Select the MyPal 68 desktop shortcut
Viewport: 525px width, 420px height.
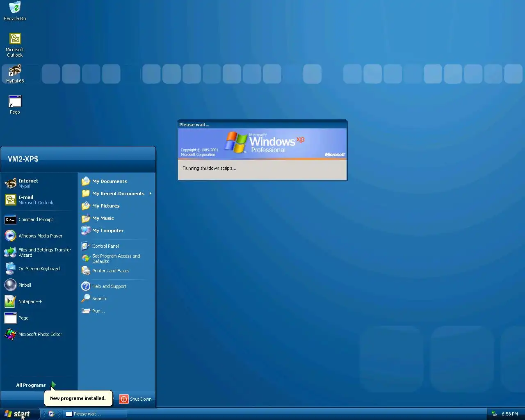[x=15, y=74]
